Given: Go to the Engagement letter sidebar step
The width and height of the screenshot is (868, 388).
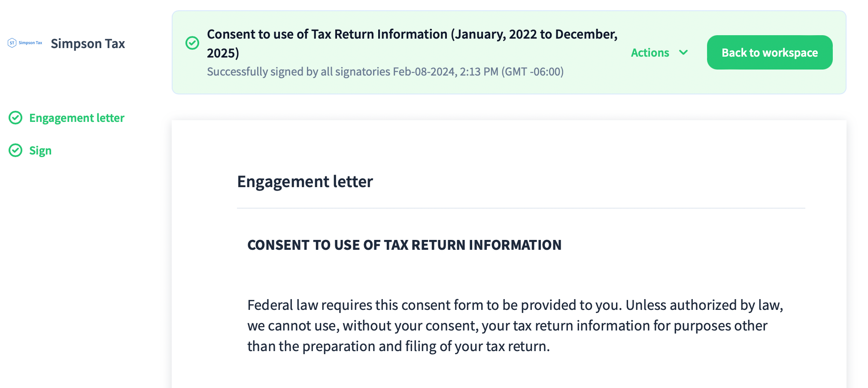Looking at the screenshot, I should 76,118.
